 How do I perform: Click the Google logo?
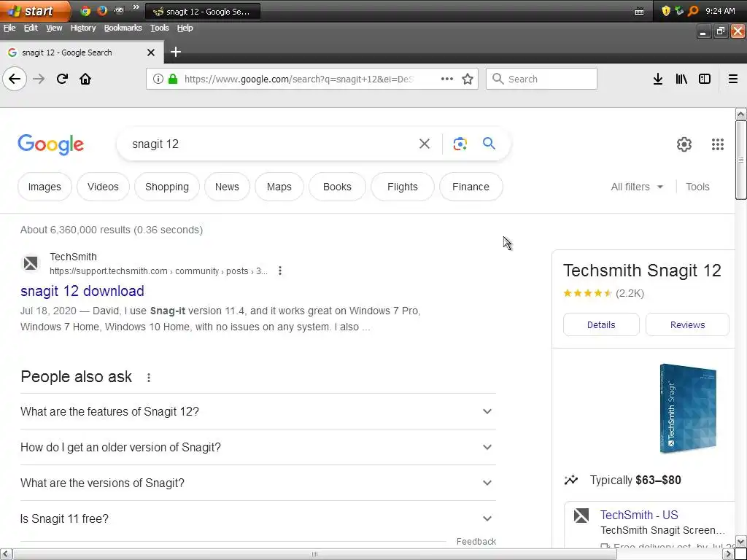tap(50, 144)
